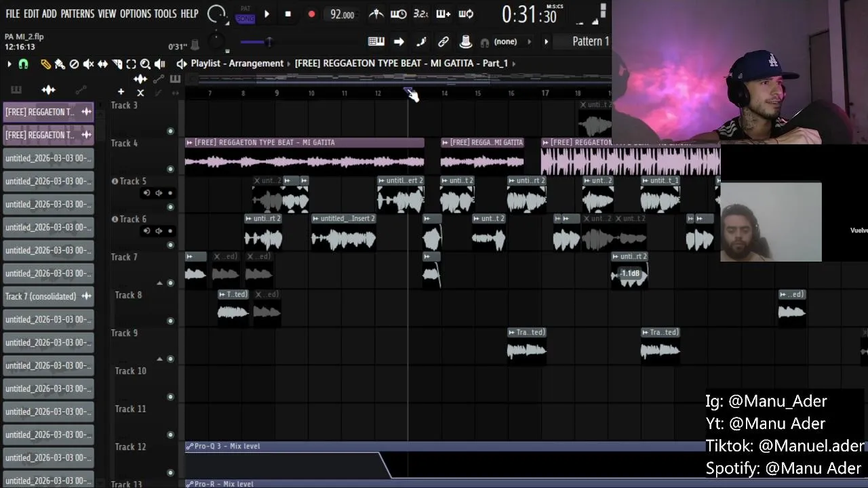Click the multilink to controllers knob icon

(466, 42)
